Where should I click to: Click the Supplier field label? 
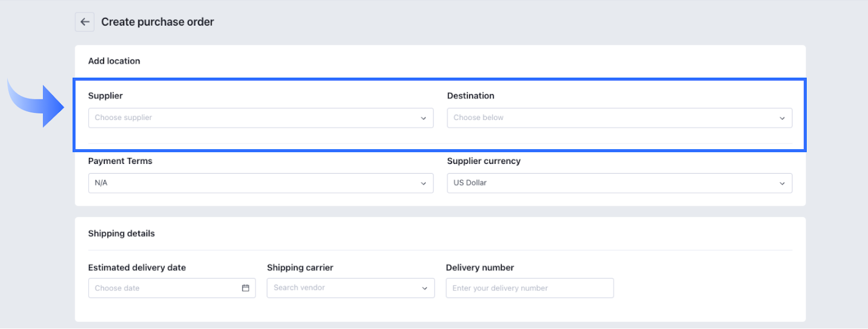(x=105, y=96)
